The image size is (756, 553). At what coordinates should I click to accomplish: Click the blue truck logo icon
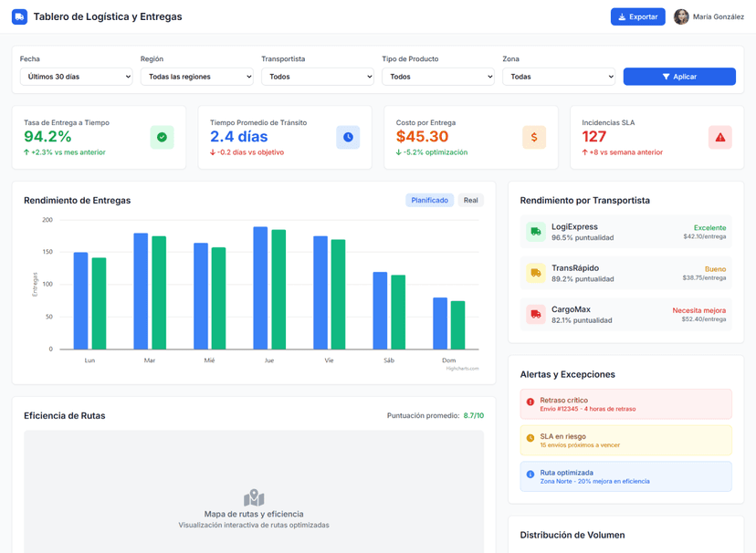tap(19, 16)
